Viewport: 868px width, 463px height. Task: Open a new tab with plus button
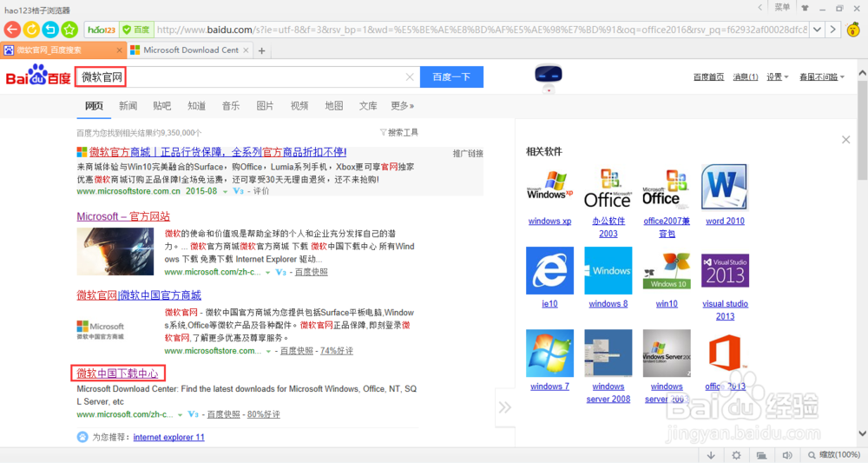point(262,51)
